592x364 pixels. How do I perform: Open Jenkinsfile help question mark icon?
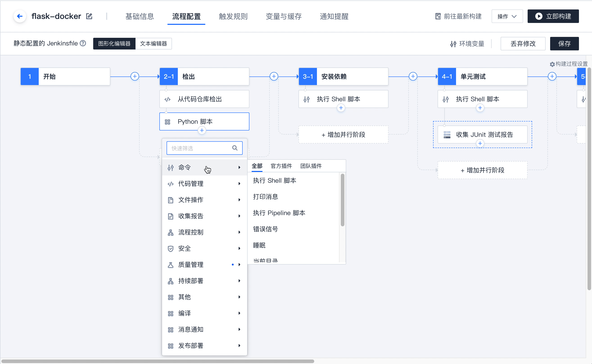83,43
